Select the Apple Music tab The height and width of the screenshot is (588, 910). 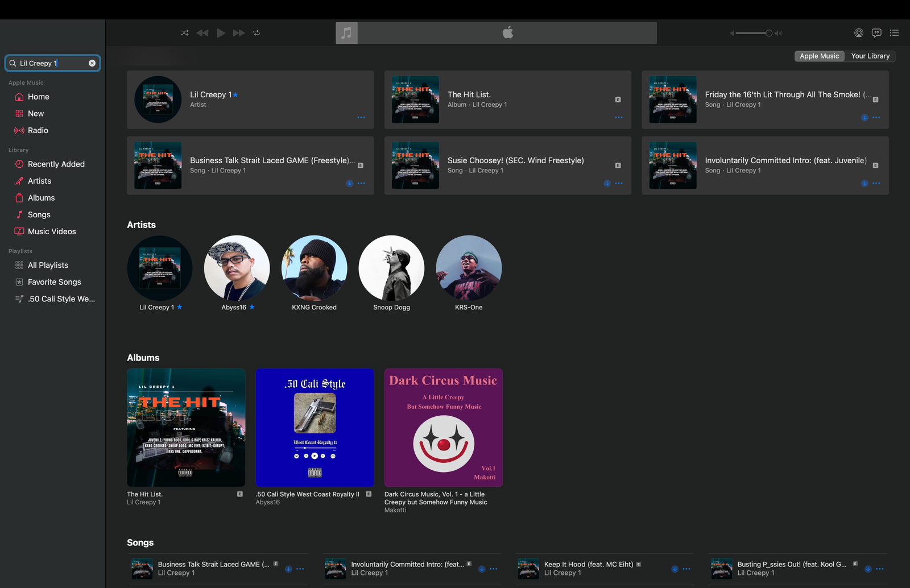coord(819,56)
